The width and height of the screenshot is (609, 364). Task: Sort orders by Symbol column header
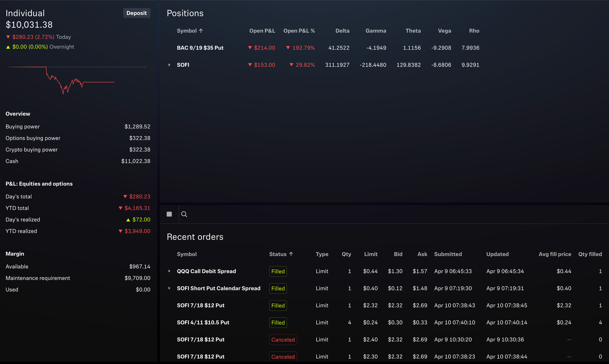coord(187,254)
